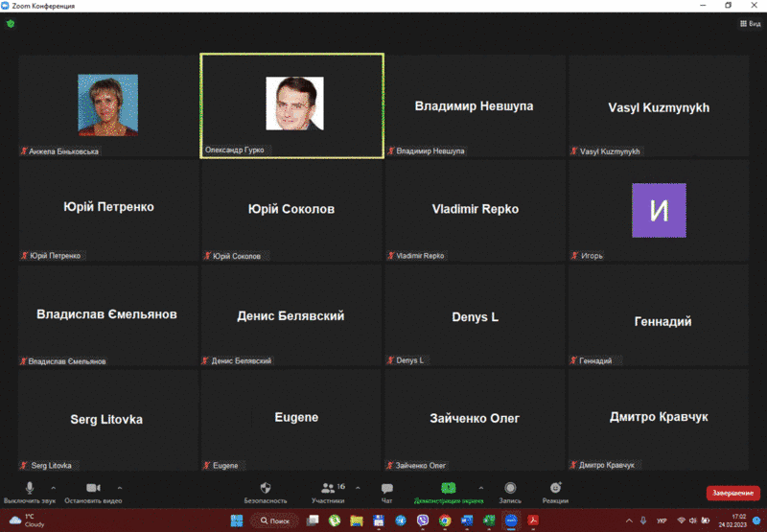Click the red Завершение end meeting button
Image resolution: width=767 pixels, height=532 pixels.
[732, 493]
